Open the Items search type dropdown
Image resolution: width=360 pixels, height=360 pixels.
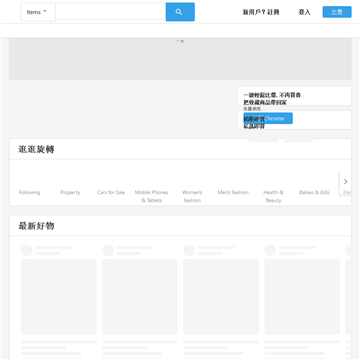(x=38, y=12)
